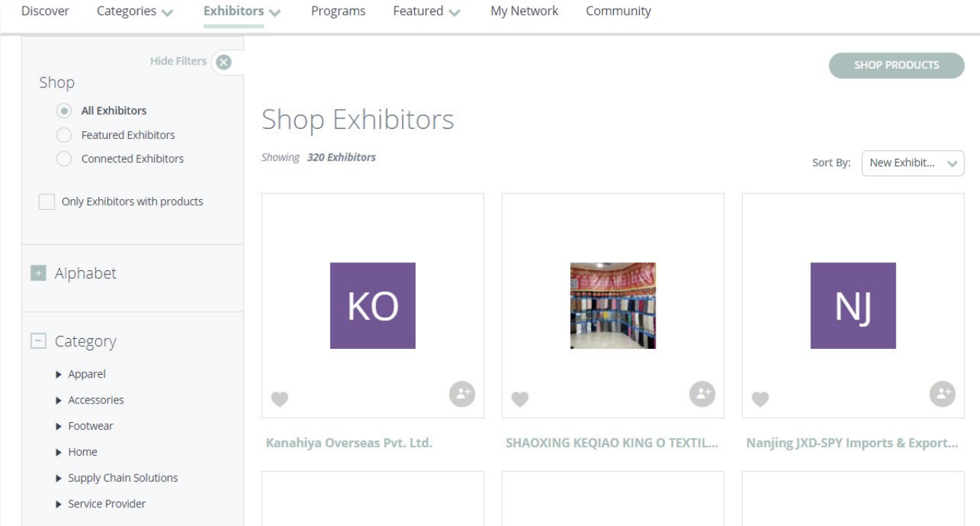Click the connect icon on the Nanjing JXD-SPY card
Image resolution: width=980 pixels, height=526 pixels.
point(943,393)
